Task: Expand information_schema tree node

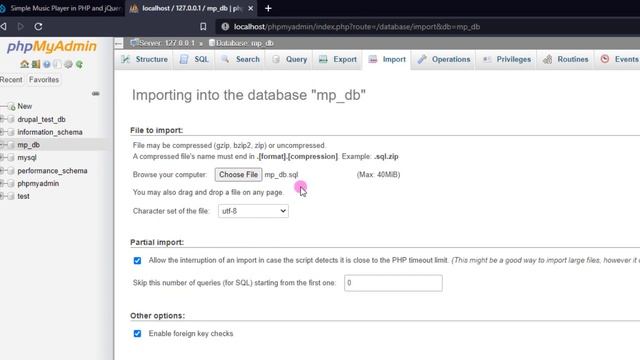Action: pyautogui.click(x=2, y=132)
